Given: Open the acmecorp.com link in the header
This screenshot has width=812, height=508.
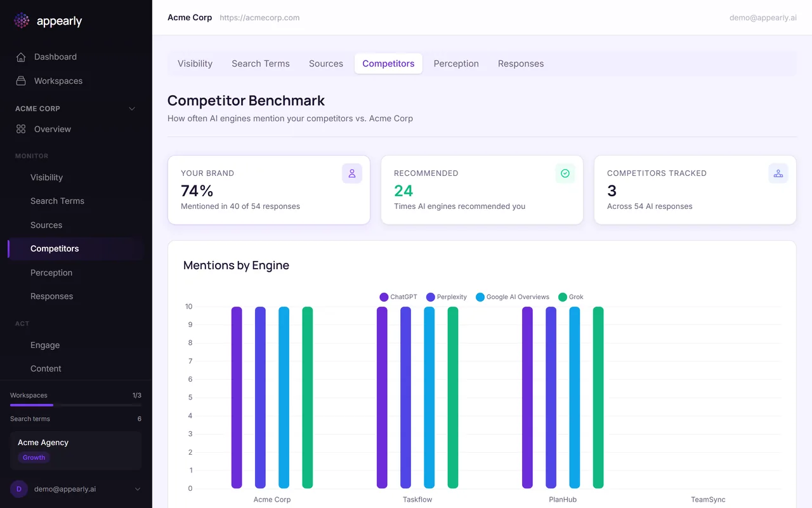Looking at the screenshot, I should 259,17.
